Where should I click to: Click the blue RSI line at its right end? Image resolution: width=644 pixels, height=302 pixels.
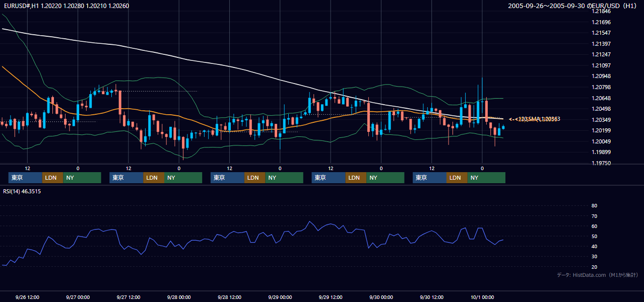502,240
